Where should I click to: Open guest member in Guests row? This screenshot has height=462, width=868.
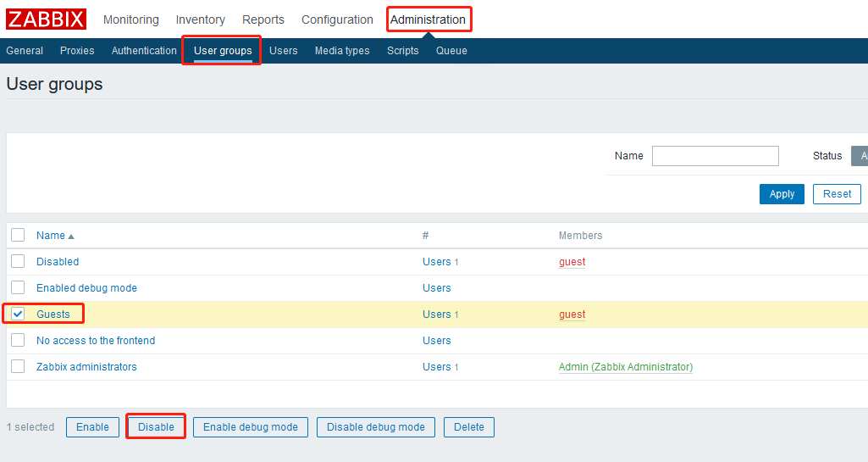point(572,314)
